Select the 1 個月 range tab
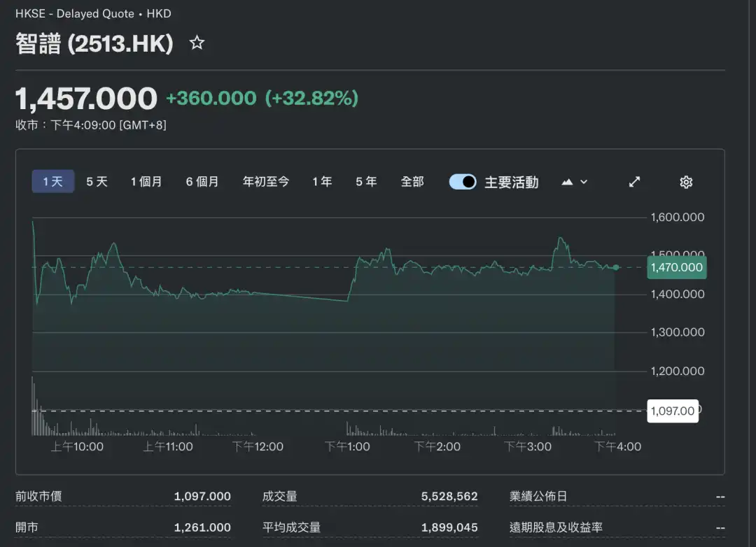Screen dimensions: 756x547 146,182
